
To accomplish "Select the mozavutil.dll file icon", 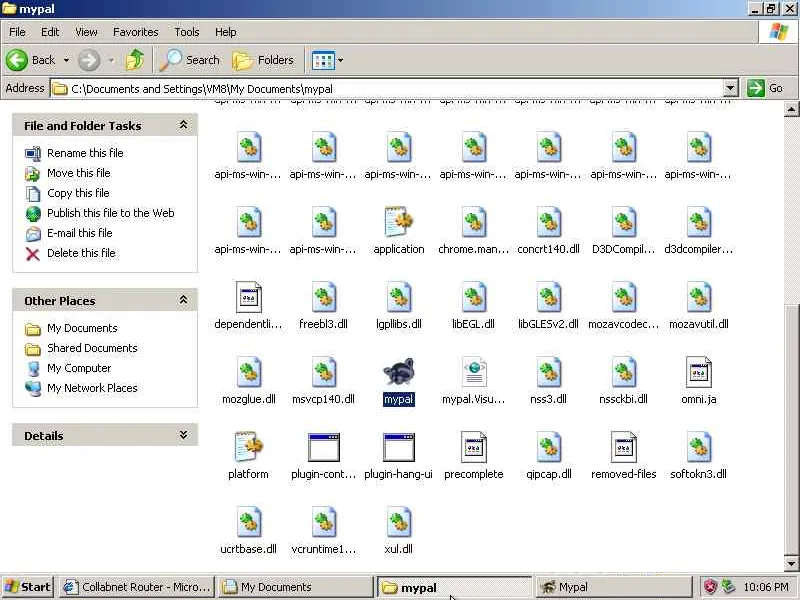I will (698, 297).
